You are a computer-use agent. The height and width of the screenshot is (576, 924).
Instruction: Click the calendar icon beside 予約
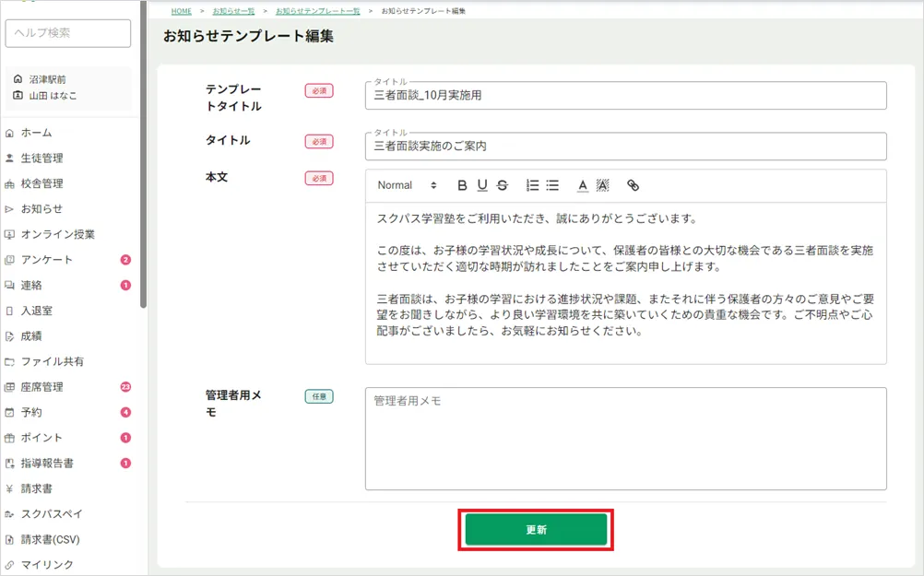pyautogui.click(x=9, y=412)
